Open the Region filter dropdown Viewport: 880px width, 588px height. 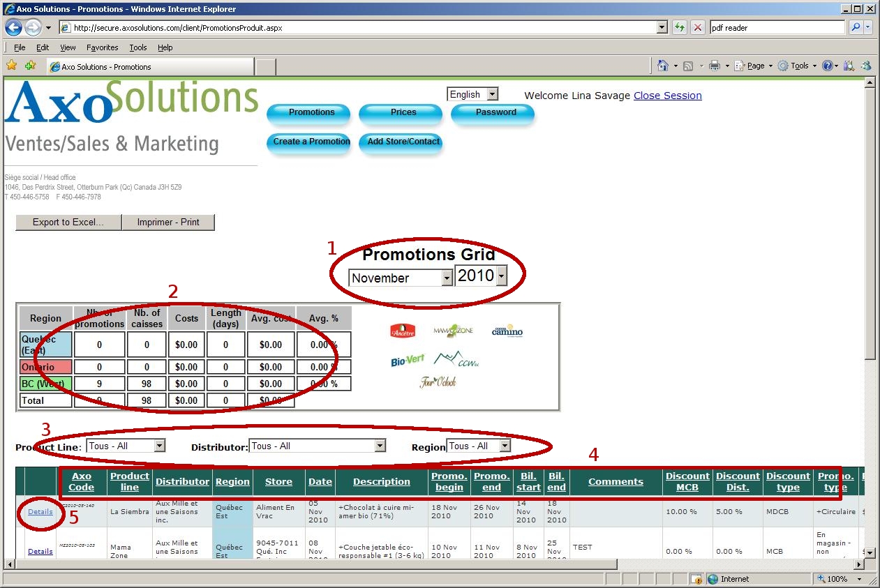pos(479,446)
